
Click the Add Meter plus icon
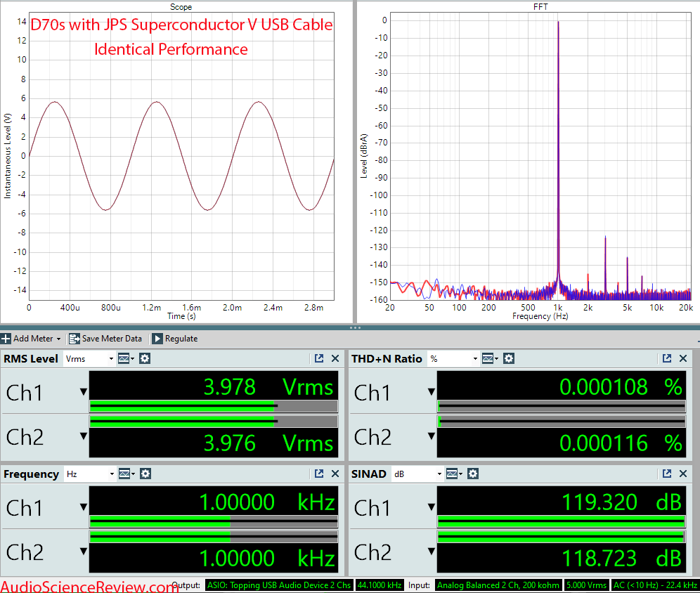click(x=6, y=339)
